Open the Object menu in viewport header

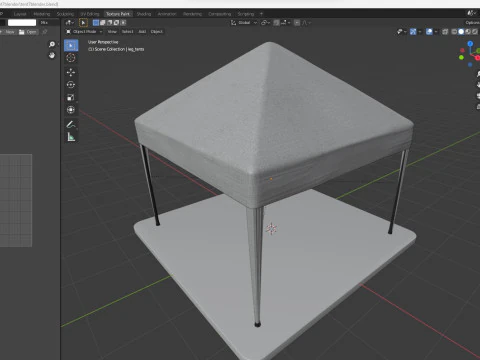click(x=157, y=32)
